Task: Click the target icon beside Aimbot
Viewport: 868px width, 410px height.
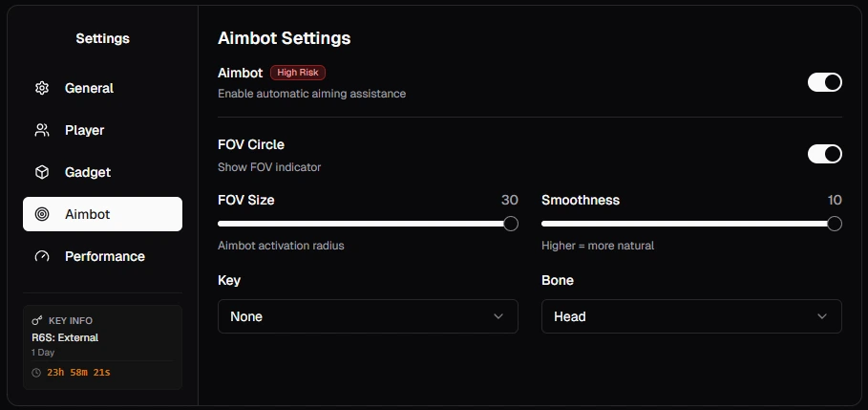Action: 42,214
